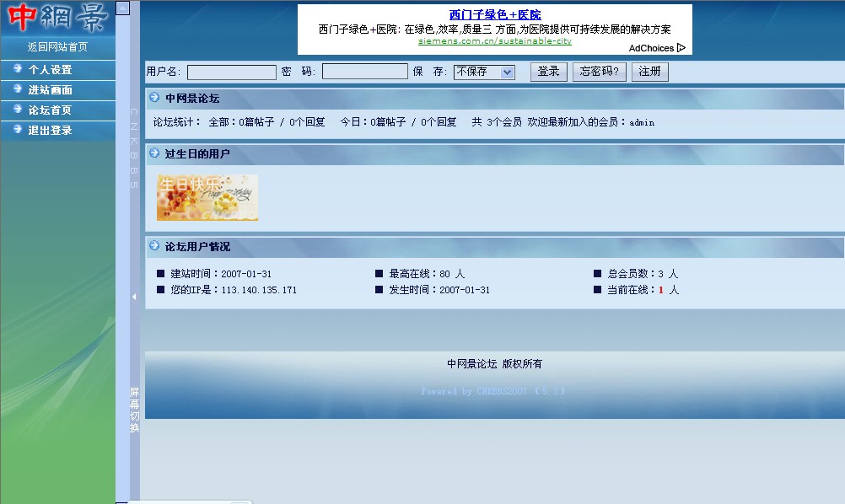Click the siemens.com.cn/sustainable-city link

495,41
